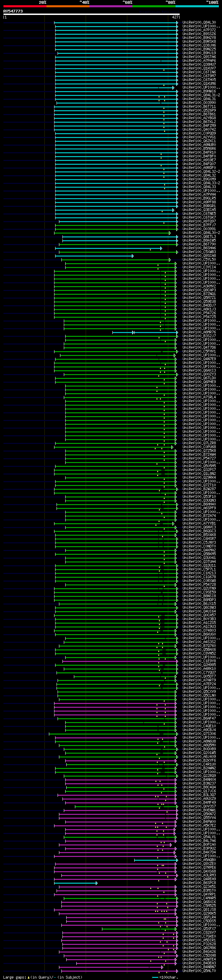The height and width of the screenshot is (980, 222).
Task: Select the UniRef100_Q6ZKC1 label
Action: 199,141
